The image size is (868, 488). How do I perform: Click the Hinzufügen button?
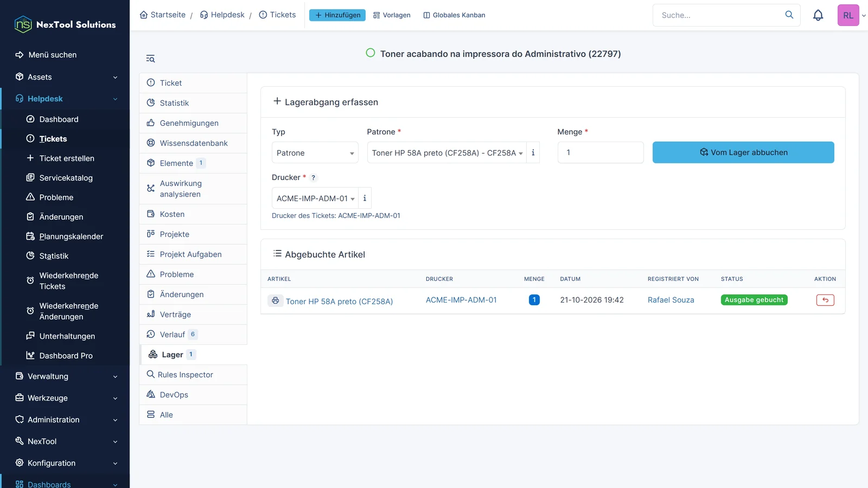click(337, 15)
